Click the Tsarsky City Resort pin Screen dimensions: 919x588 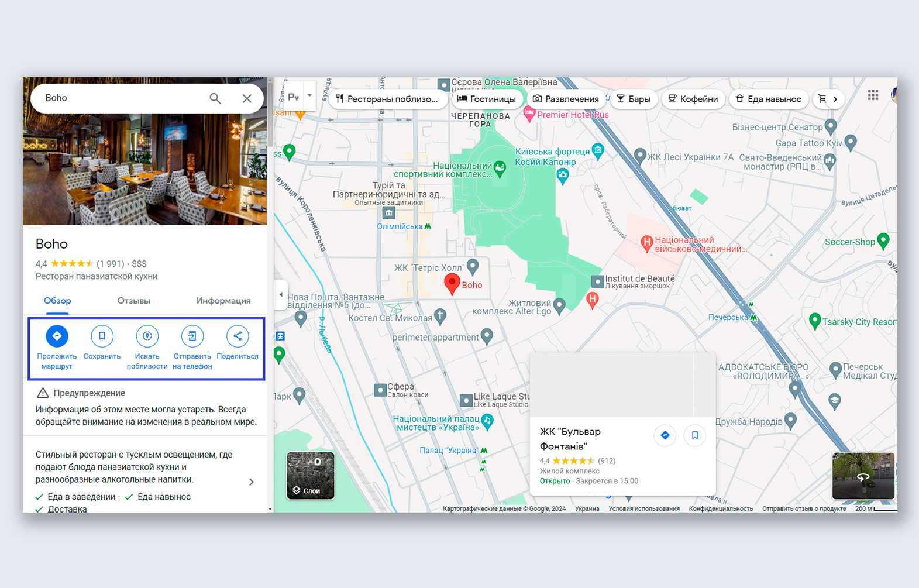(x=814, y=321)
